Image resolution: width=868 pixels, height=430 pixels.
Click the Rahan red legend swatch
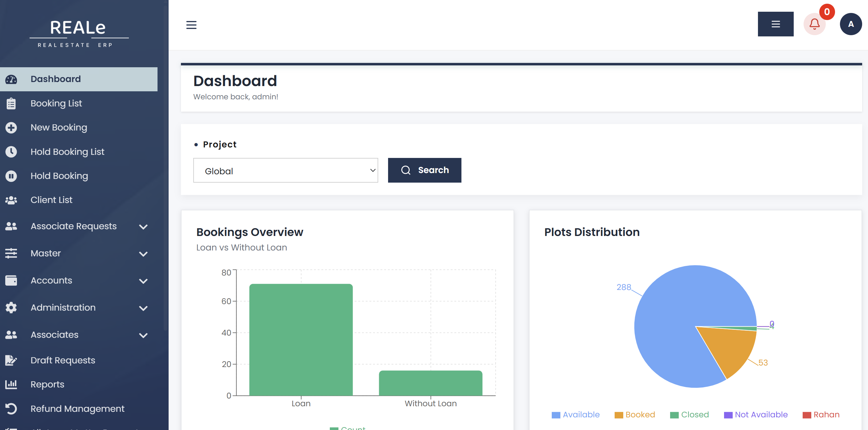tap(806, 415)
